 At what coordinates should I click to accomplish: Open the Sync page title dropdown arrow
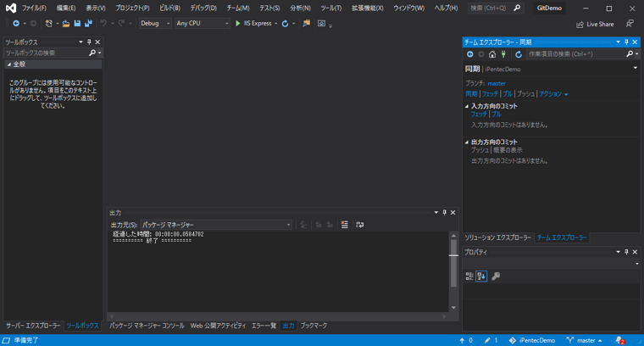pos(636,68)
